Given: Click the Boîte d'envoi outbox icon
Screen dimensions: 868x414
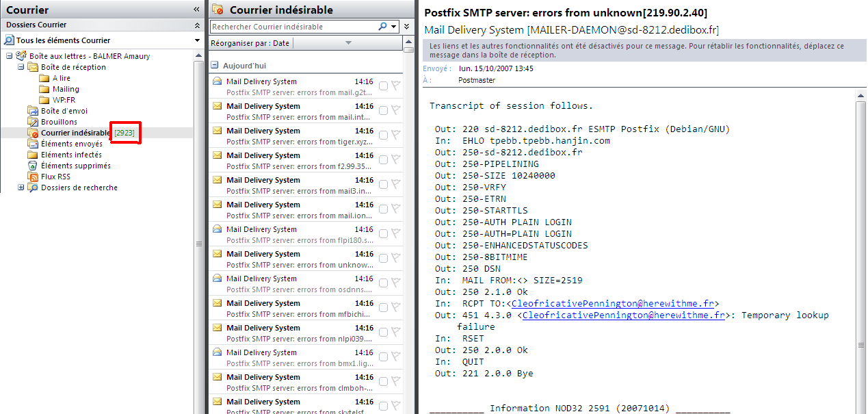Looking at the screenshot, I should [x=32, y=111].
